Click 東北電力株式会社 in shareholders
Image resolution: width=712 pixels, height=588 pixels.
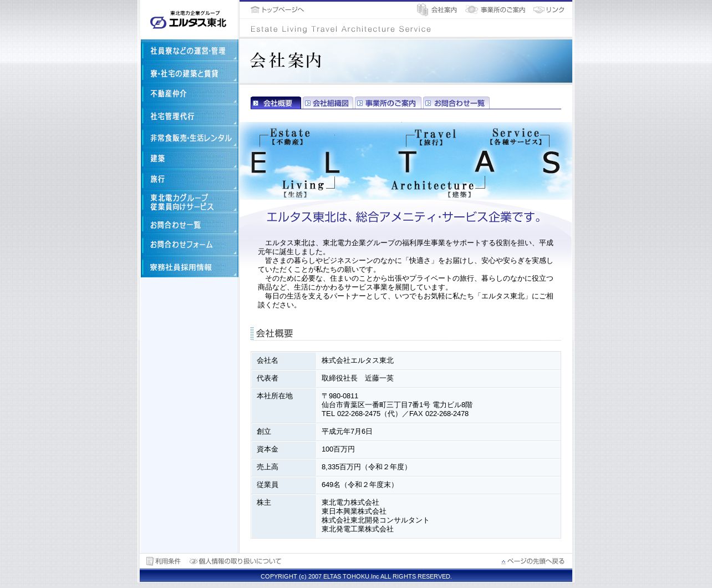click(350, 503)
